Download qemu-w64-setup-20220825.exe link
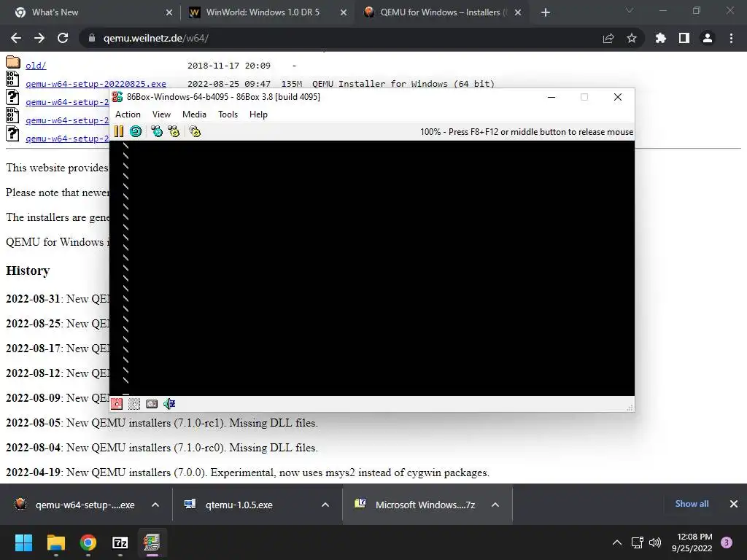This screenshot has height=560, width=747. point(96,84)
